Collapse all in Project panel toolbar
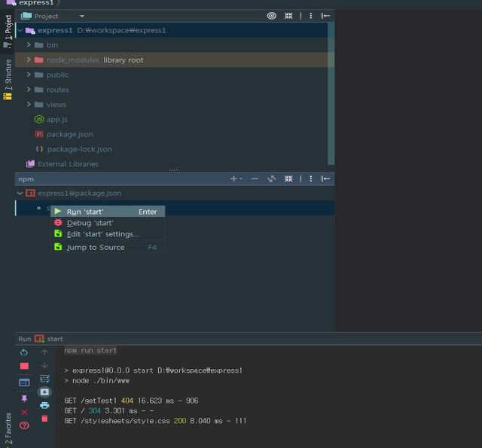The width and height of the screenshot is (482, 448). click(x=288, y=16)
